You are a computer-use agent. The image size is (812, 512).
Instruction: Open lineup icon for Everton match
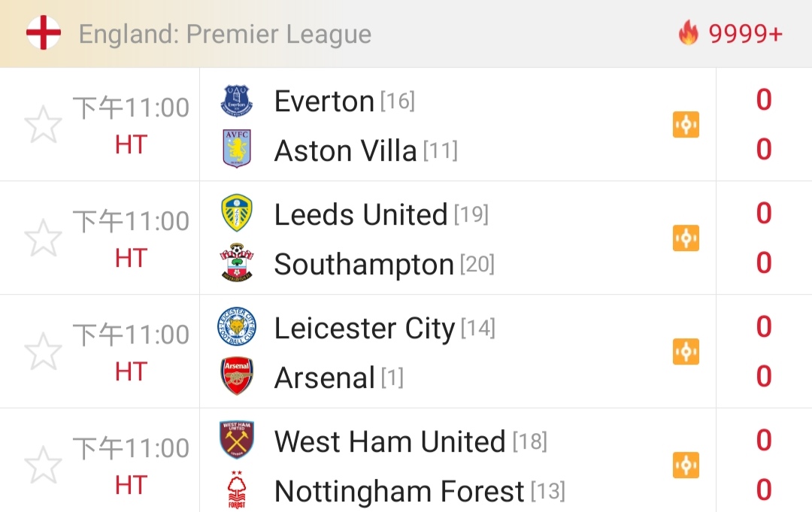coord(686,125)
